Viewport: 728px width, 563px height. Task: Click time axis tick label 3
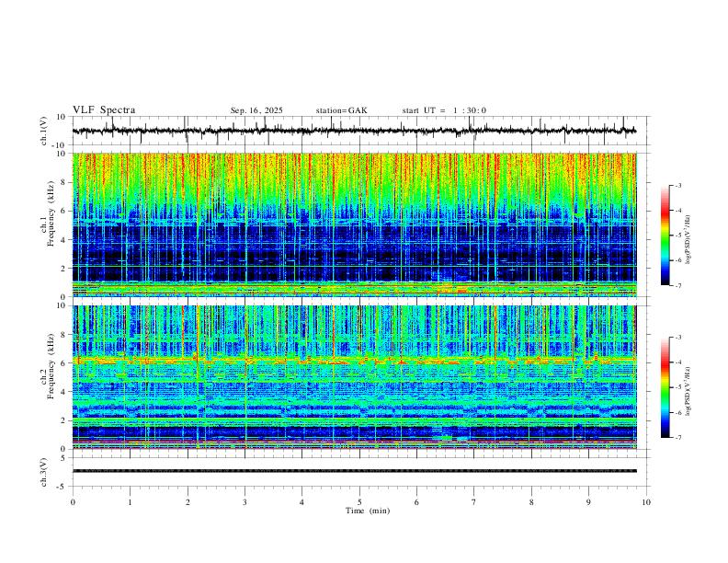[x=245, y=502]
